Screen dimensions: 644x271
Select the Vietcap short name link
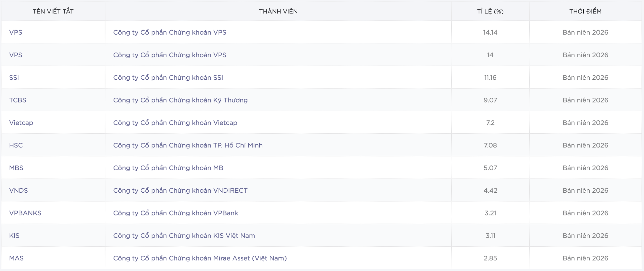[21, 123]
